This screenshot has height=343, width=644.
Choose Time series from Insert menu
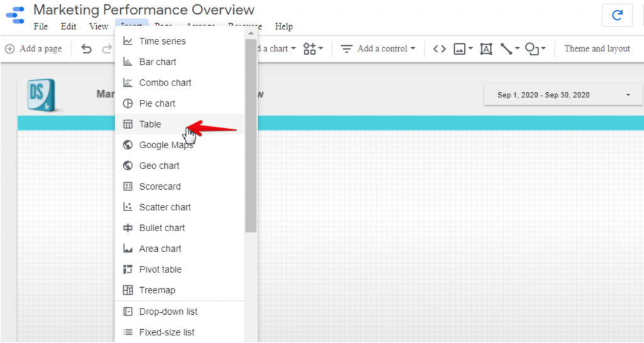(179, 41)
